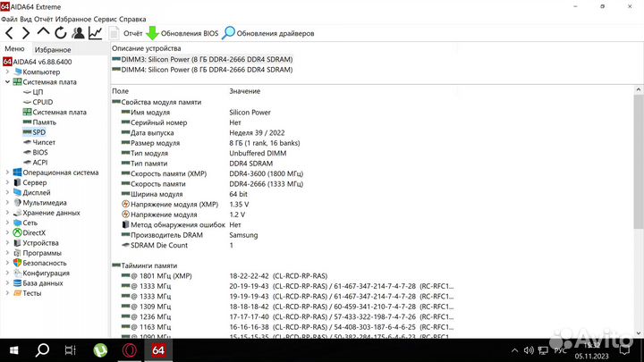This screenshot has width=644, height=362.
Task: Select Тесты tree item
Action: pyautogui.click(x=27, y=293)
